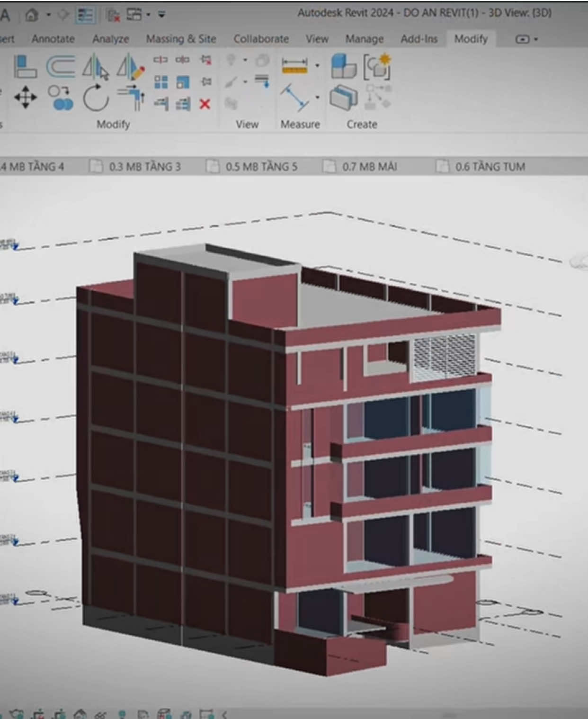Image resolution: width=588 pixels, height=719 pixels.
Task: Switch to 0.6 TẦNG TUM view
Action: tap(481, 166)
